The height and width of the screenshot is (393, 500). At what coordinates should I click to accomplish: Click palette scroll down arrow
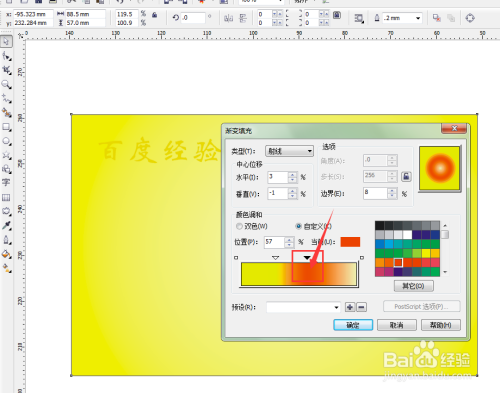tap(445, 272)
